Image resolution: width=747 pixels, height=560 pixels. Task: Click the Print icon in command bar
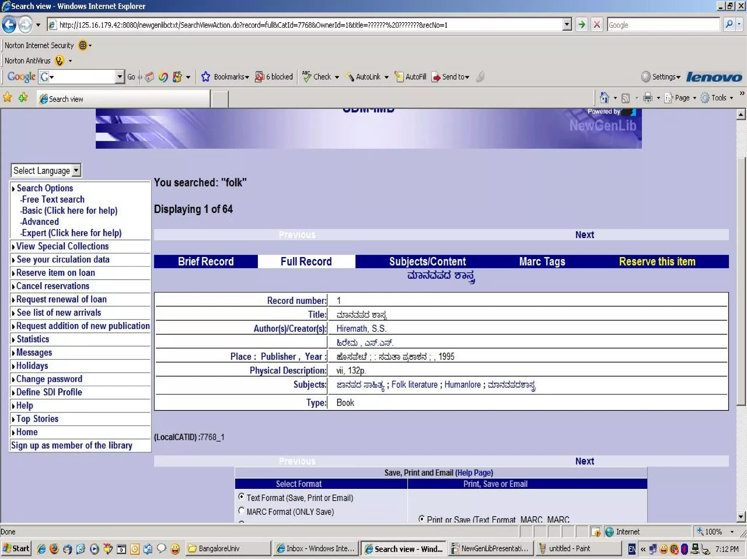coord(648,98)
